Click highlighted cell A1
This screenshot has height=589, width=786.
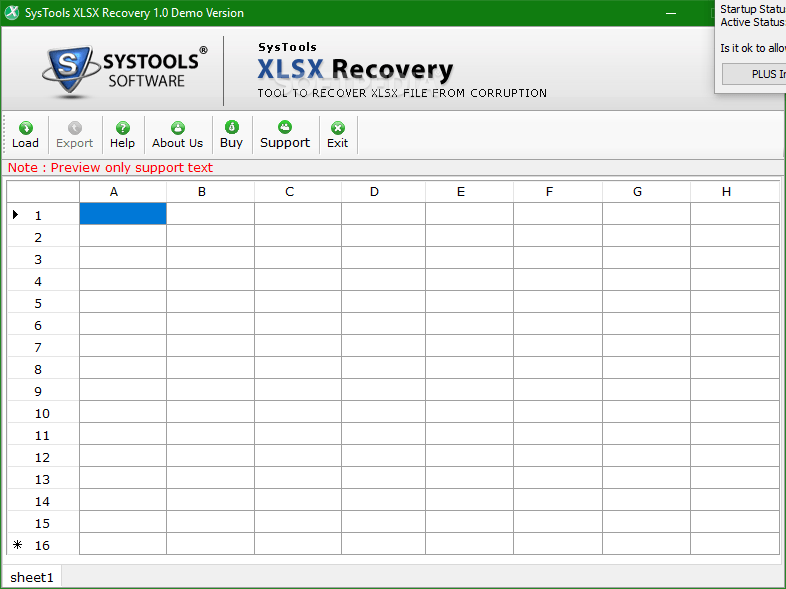point(123,214)
